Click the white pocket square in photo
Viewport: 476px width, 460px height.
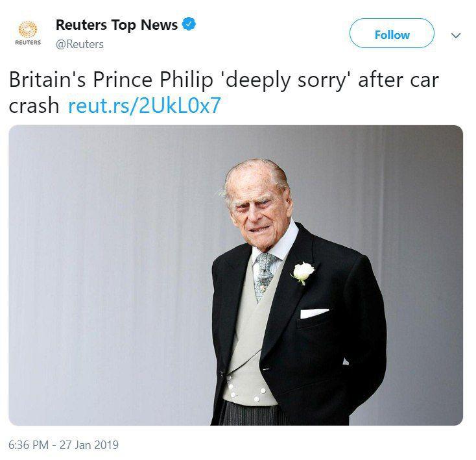(315, 313)
